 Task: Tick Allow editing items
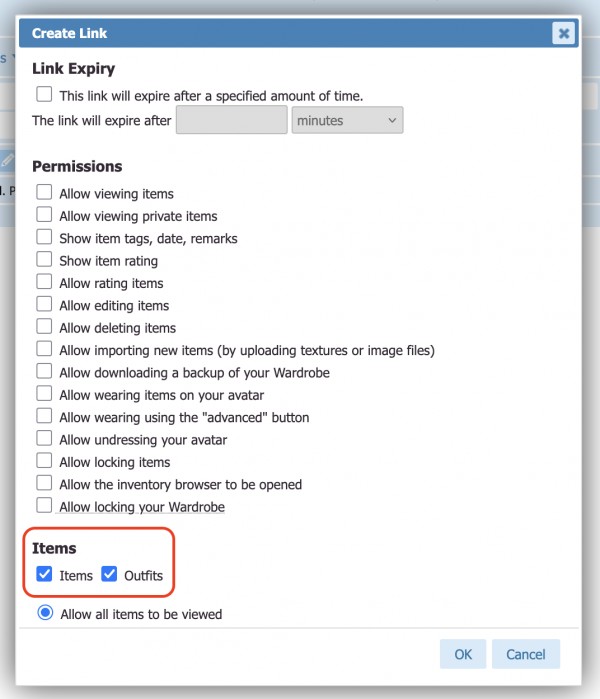click(44, 305)
